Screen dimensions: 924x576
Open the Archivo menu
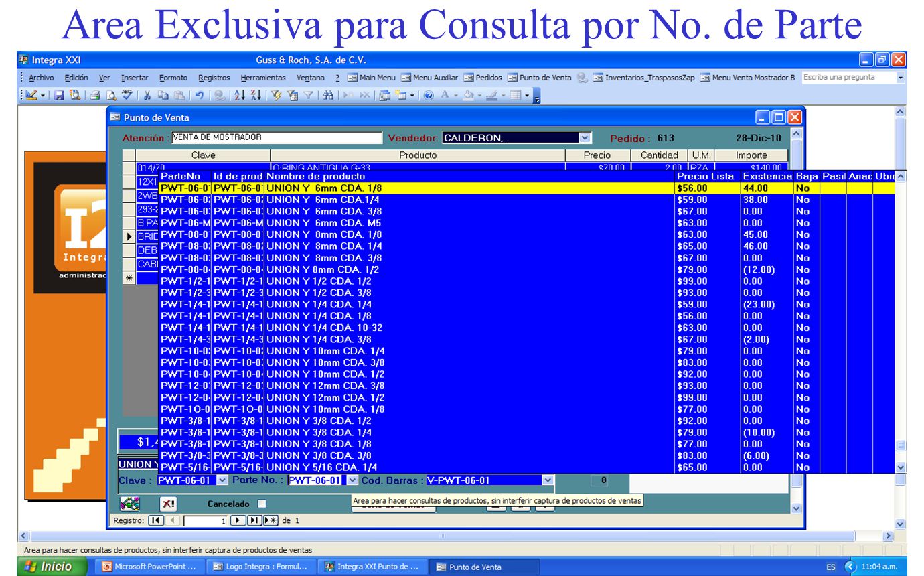point(42,78)
